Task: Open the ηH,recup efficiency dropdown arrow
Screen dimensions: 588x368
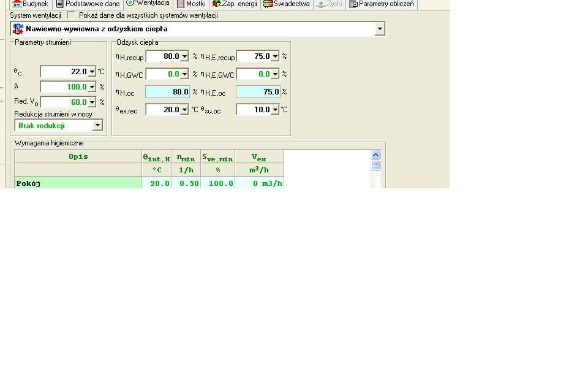Action: pos(184,56)
